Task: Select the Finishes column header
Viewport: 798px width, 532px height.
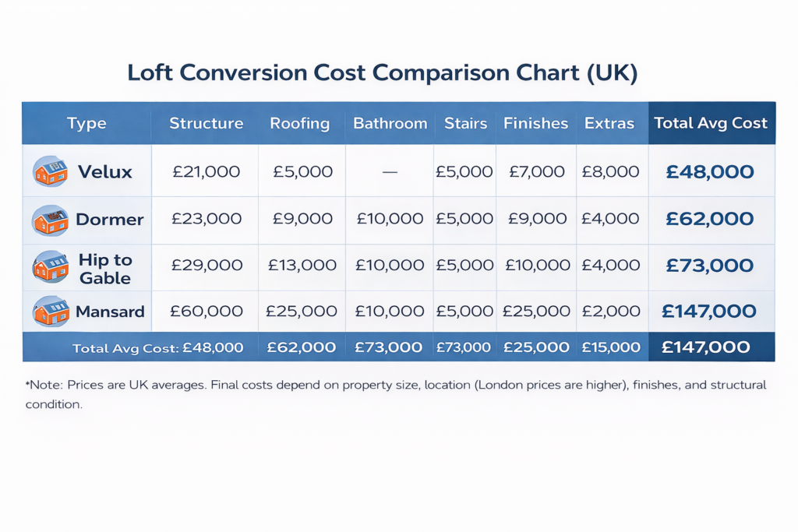Action: pos(535,123)
